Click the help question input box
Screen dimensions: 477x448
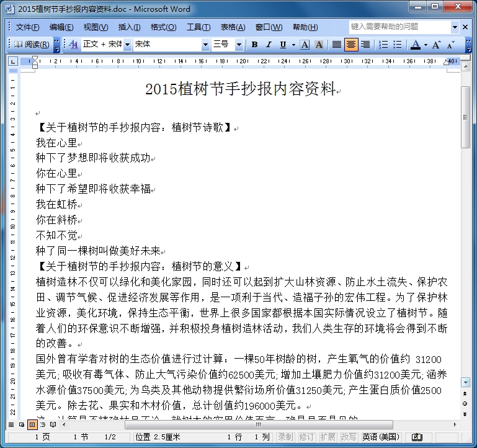click(x=399, y=27)
